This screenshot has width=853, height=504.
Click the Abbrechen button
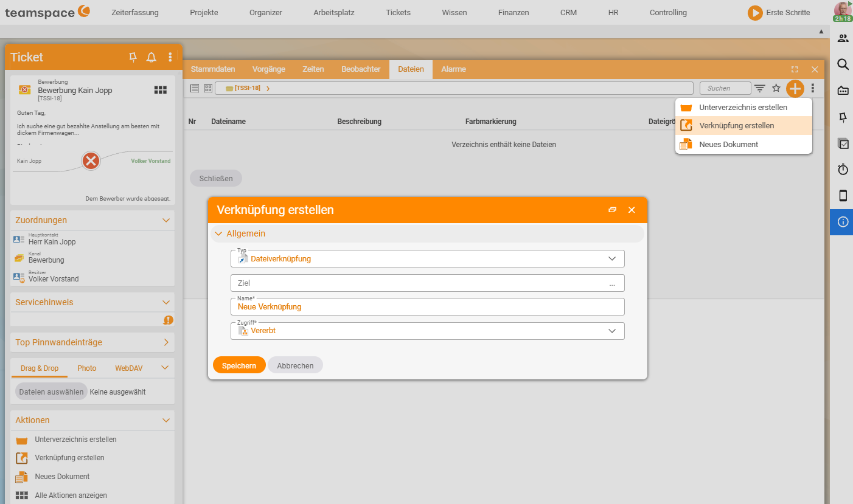(x=295, y=365)
